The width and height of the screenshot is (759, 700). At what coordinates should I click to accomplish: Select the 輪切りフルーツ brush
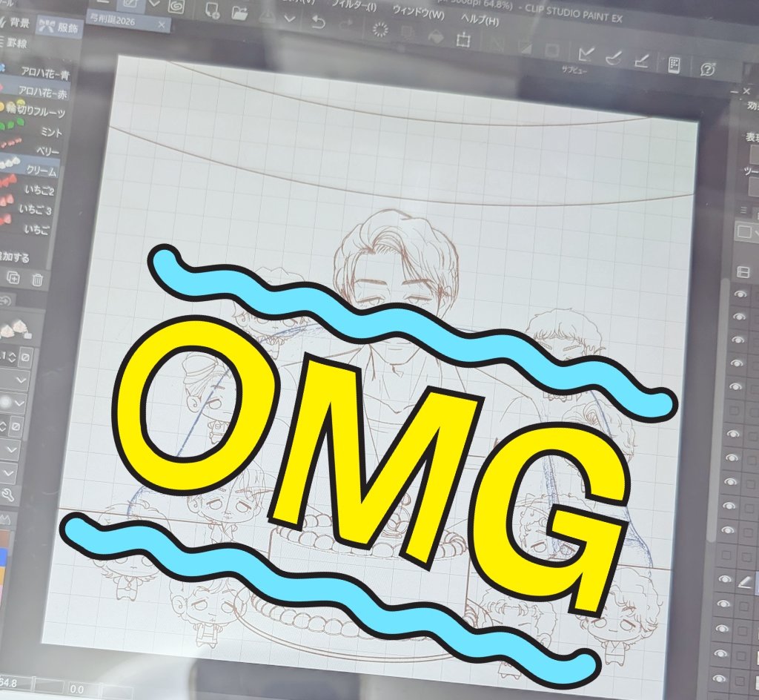pos(34,110)
